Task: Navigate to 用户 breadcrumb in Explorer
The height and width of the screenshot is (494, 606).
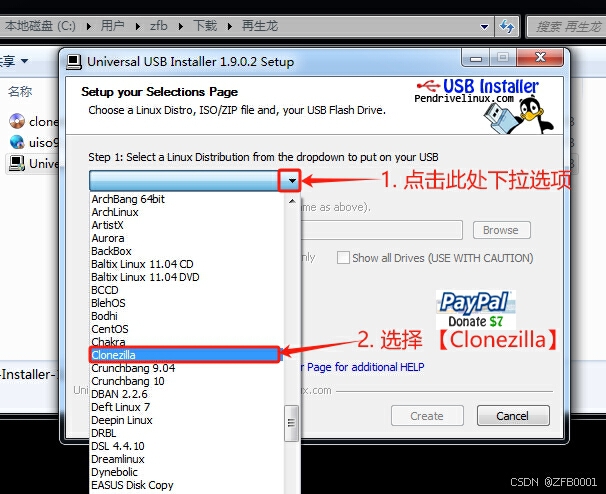Action: coord(112,26)
